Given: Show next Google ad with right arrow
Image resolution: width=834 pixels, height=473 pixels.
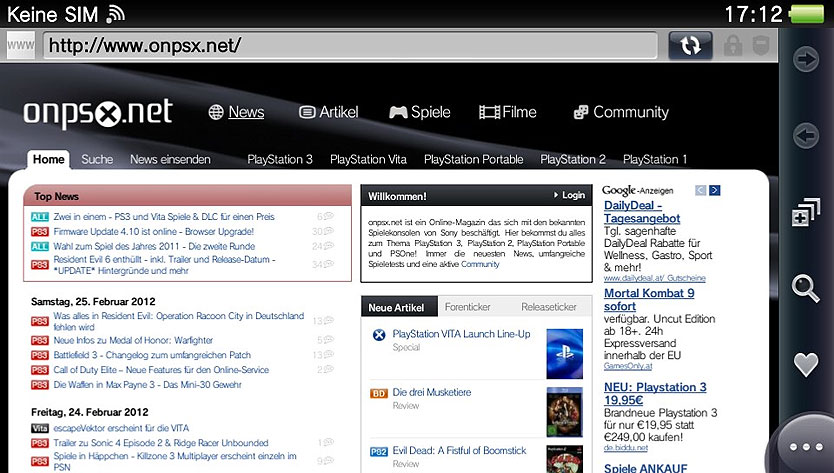Looking at the screenshot, I should click(715, 190).
